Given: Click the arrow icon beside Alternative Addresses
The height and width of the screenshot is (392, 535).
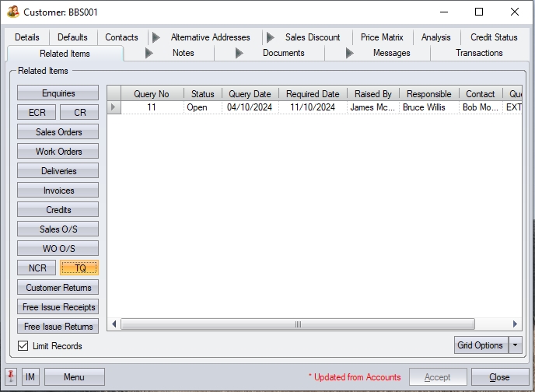Looking at the screenshot, I should coord(156,37).
